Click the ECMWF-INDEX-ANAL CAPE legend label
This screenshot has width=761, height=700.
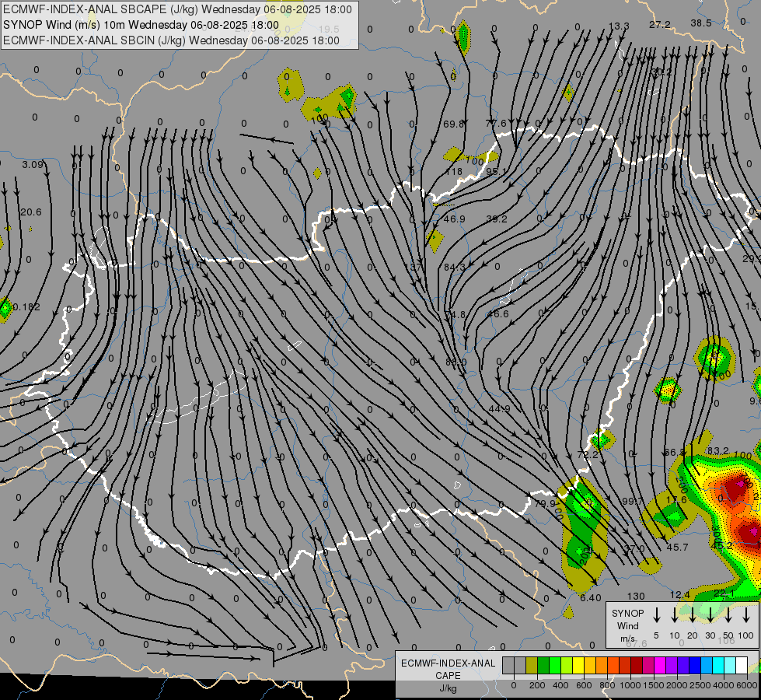448,669
